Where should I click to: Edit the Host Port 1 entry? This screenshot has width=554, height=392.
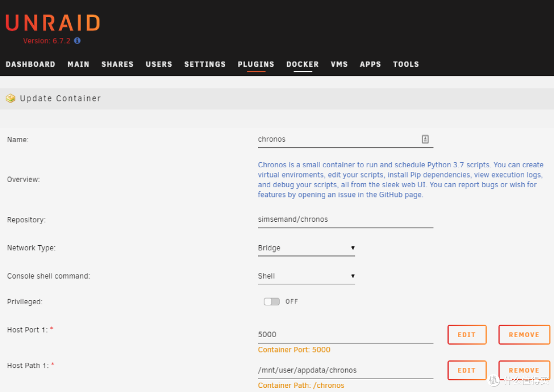click(466, 335)
